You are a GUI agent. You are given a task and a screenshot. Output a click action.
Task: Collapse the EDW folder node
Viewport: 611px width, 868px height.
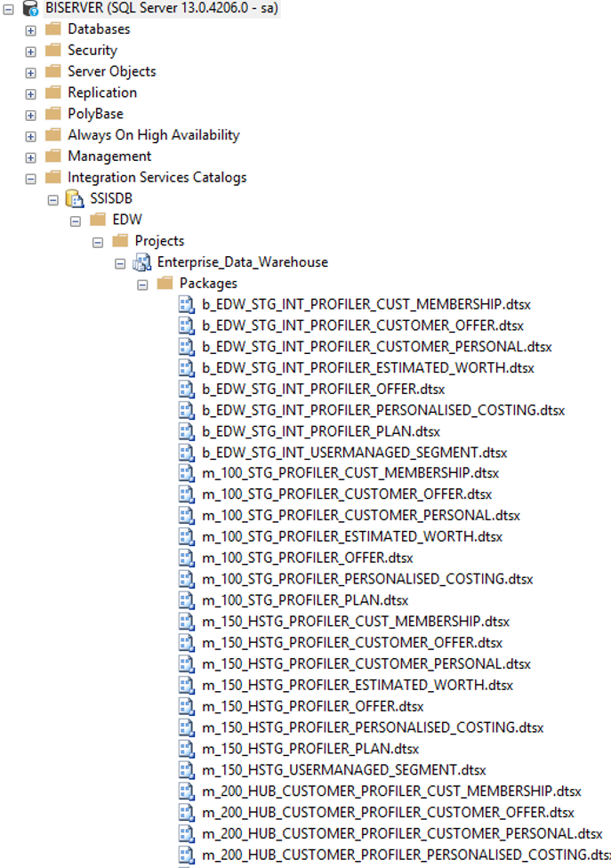[76, 221]
